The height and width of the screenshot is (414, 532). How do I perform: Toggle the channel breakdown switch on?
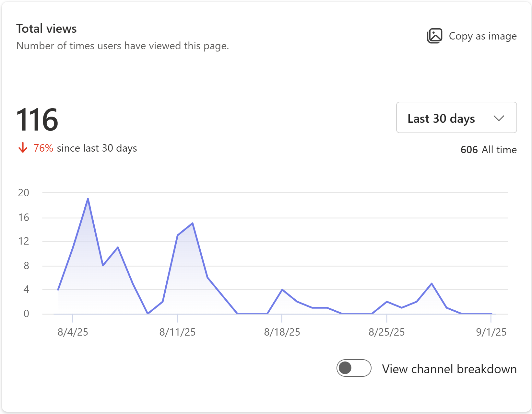(354, 368)
